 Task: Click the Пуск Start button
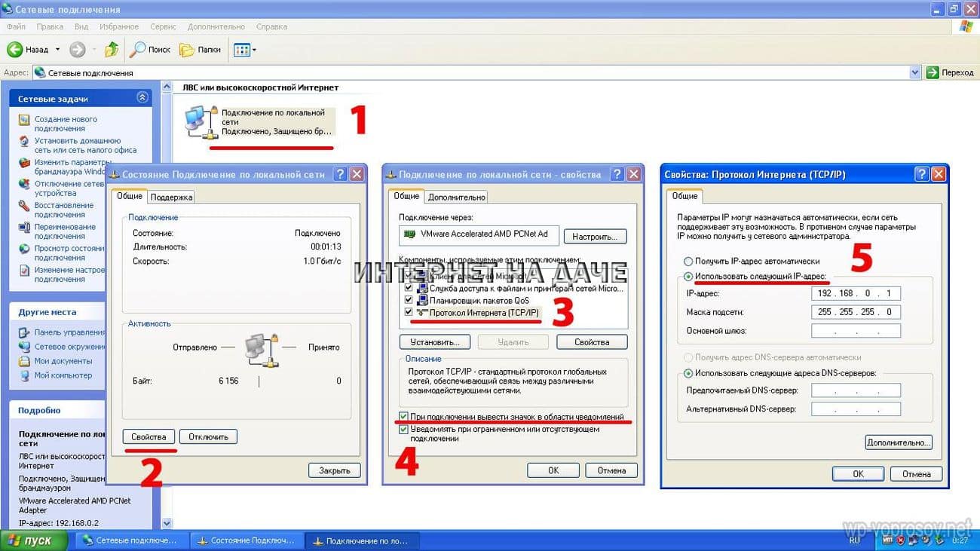(x=32, y=540)
